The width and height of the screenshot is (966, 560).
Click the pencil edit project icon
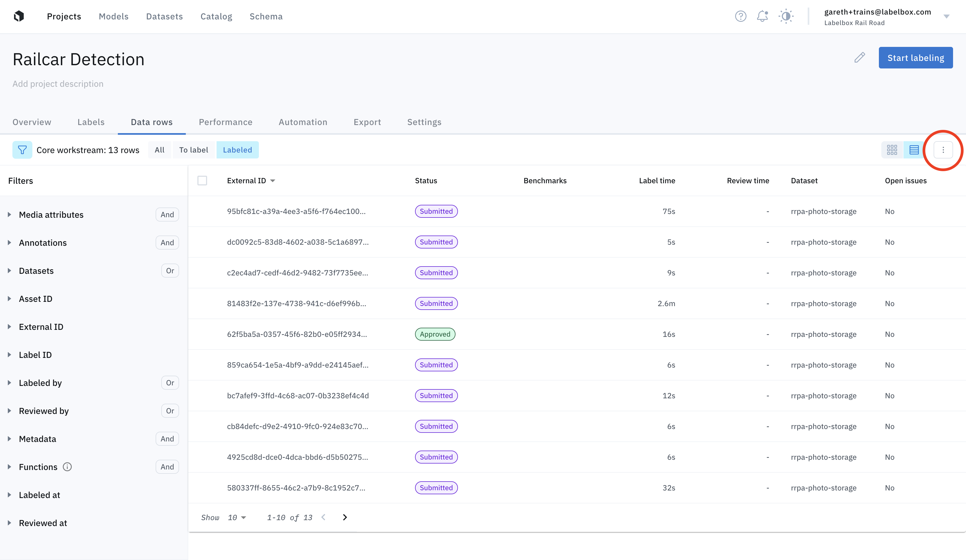pyautogui.click(x=859, y=57)
